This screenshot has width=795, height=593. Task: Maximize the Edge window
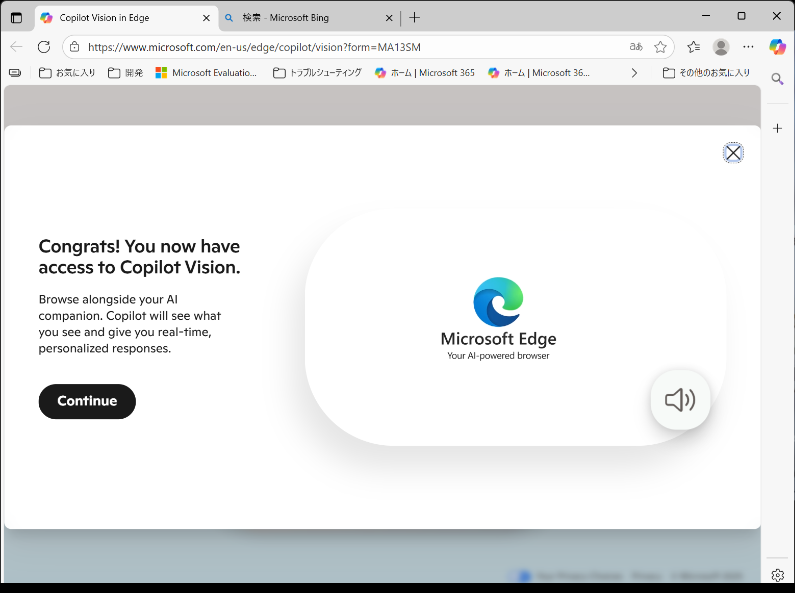tap(741, 16)
